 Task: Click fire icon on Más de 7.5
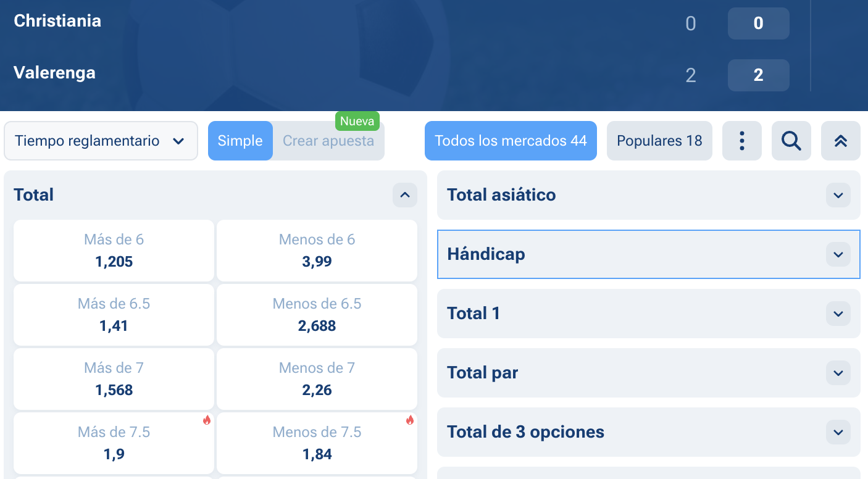click(207, 420)
